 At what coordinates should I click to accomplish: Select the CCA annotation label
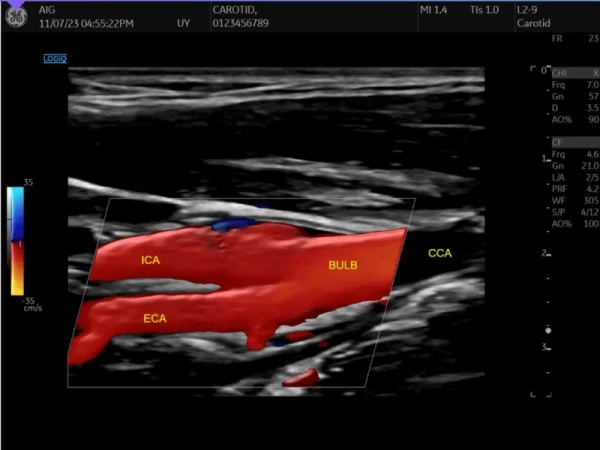(440, 254)
